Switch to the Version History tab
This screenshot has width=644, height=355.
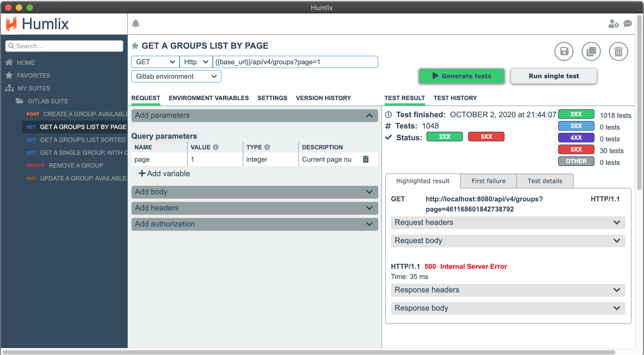pos(323,98)
